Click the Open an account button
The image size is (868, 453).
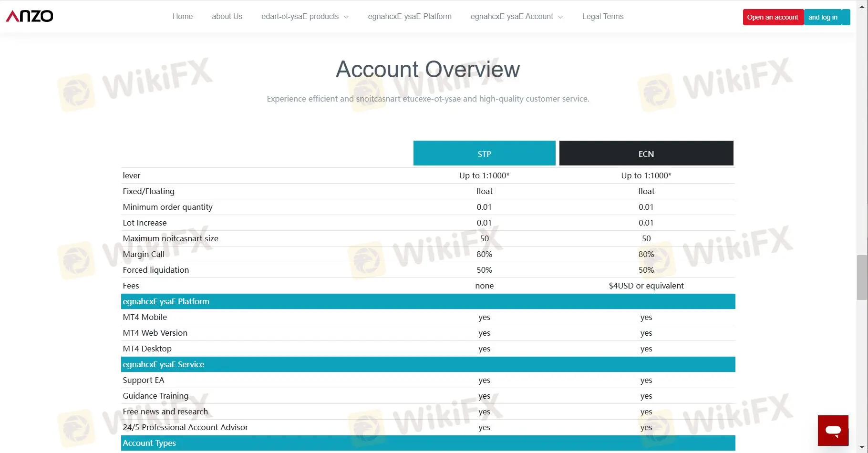(773, 17)
